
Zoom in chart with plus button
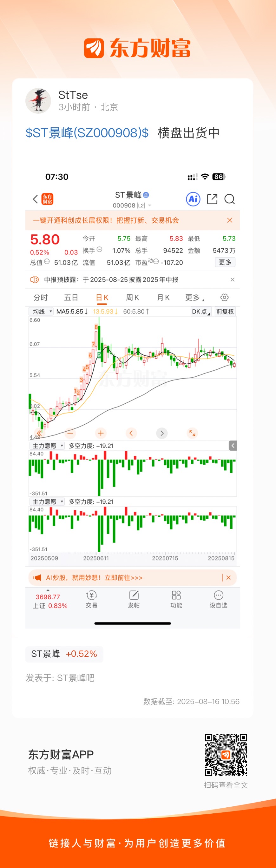pos(101,433)
